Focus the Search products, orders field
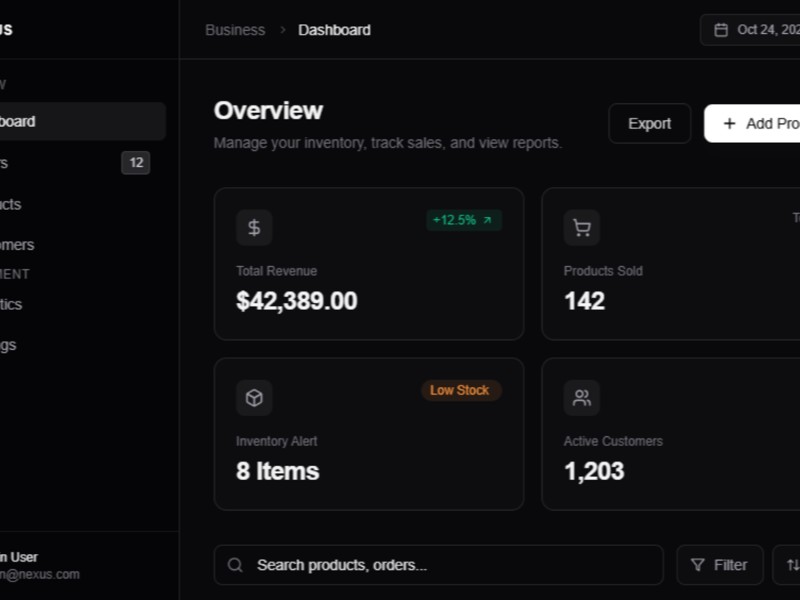The height and width of the screenshot is (600, 800). tap(450, 565)
